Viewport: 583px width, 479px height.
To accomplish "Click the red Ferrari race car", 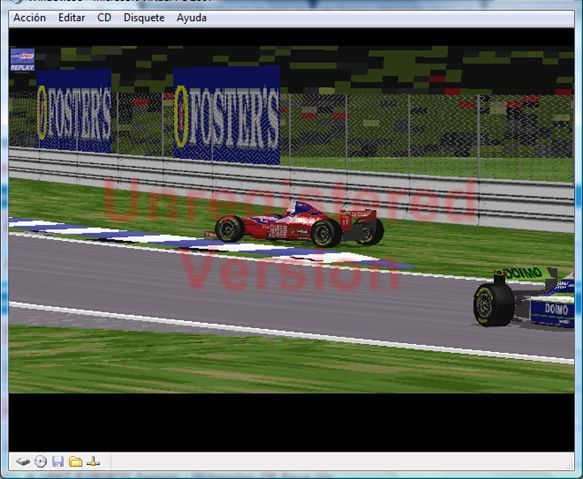I will pos(294,225).
